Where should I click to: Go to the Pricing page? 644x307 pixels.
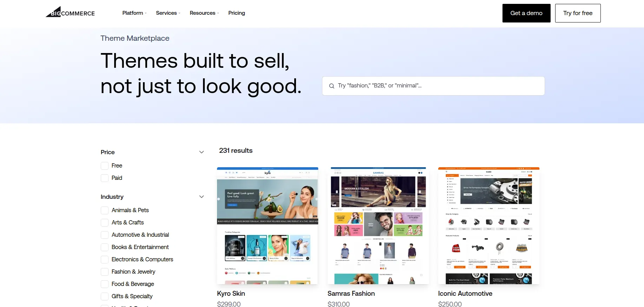237,13
